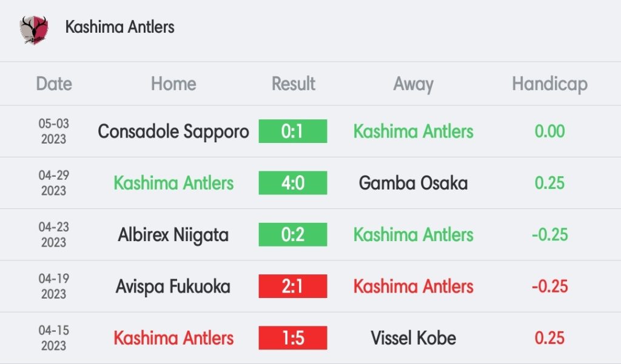Select the Handicap column header
The image size is (621, 364).
[549, 84]
